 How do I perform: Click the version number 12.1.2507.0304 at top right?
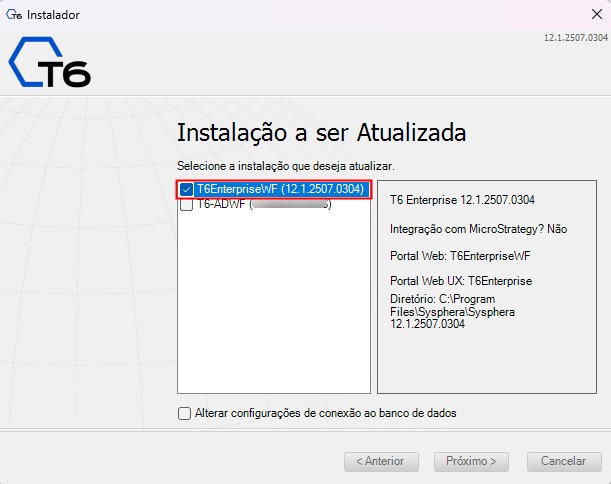576,38
